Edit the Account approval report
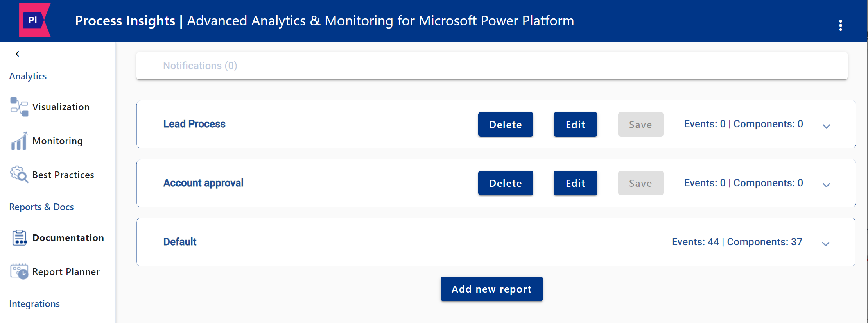The height and width of the screenshot is (323, 868). pos(576,183)
